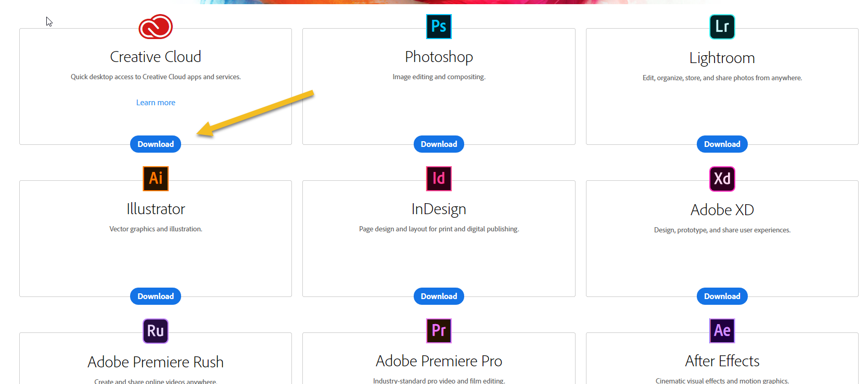Click the Photoshop Ps icon
Screen dimensions: 868x384
[x=439, y=27]
